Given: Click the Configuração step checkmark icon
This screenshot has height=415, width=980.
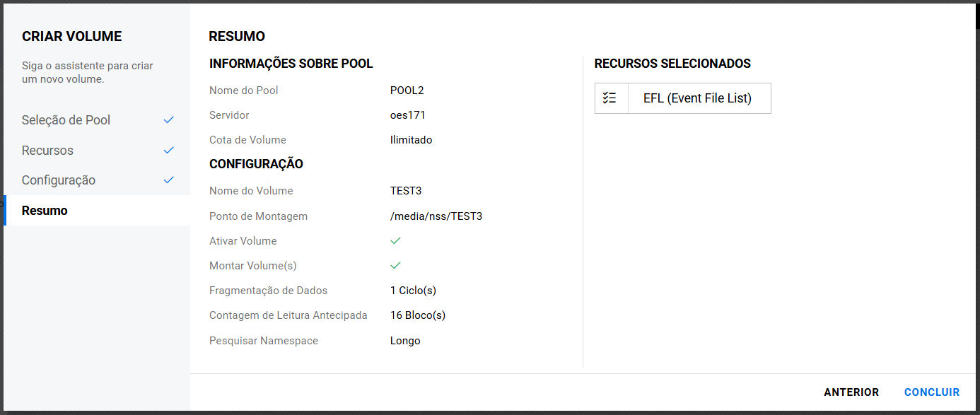Looking at the screenshot, I should tap(168, 180).
